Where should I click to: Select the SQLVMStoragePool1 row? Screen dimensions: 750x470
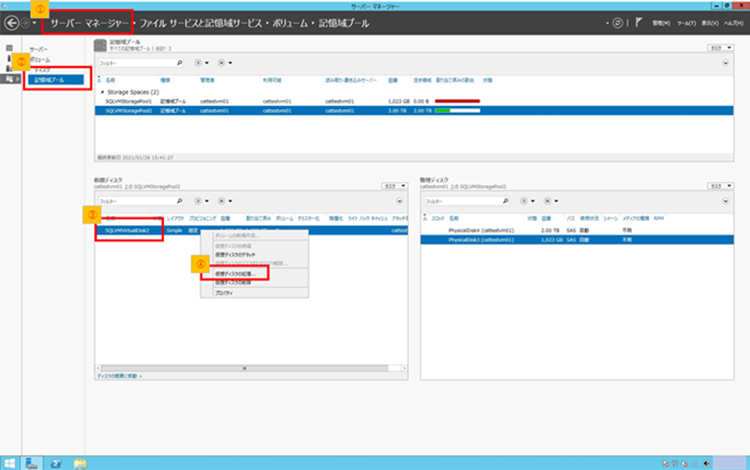click(128, 101)
